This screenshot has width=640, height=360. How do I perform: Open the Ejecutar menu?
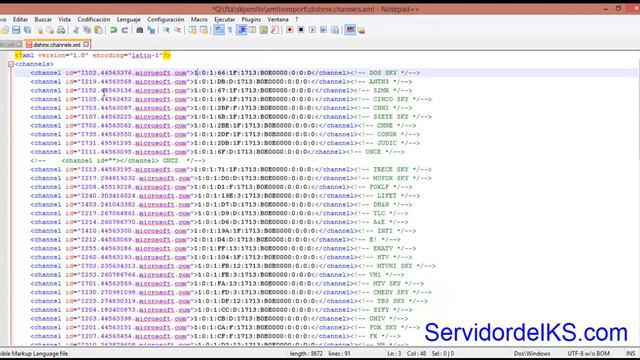click(x=224, y=20)
